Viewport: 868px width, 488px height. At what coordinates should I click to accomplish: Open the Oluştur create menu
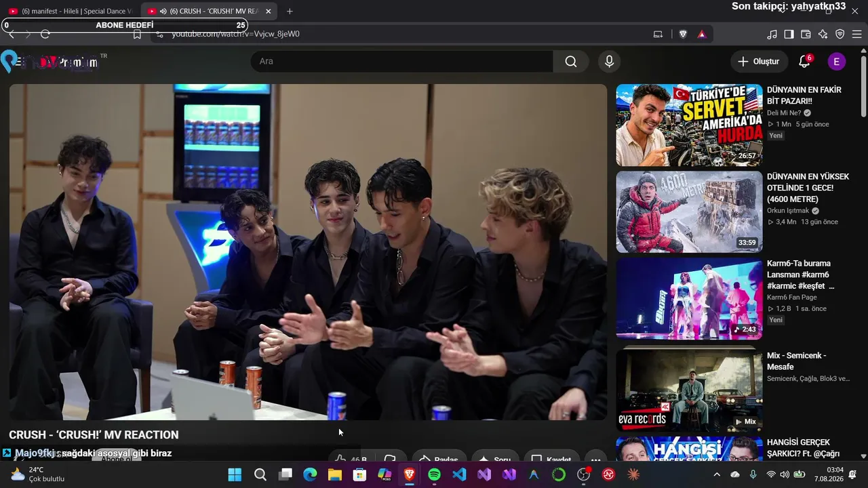pyautogui.click(x=759, y=61)
